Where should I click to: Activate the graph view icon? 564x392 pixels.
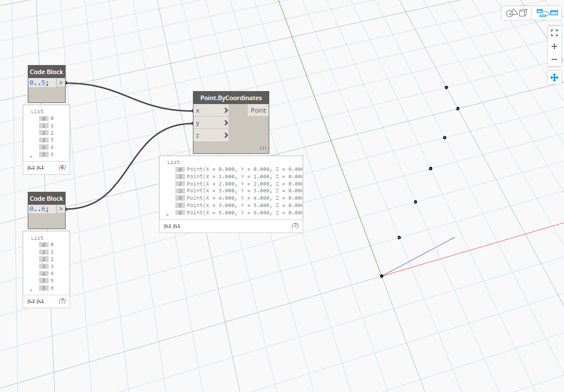point(547,13)
